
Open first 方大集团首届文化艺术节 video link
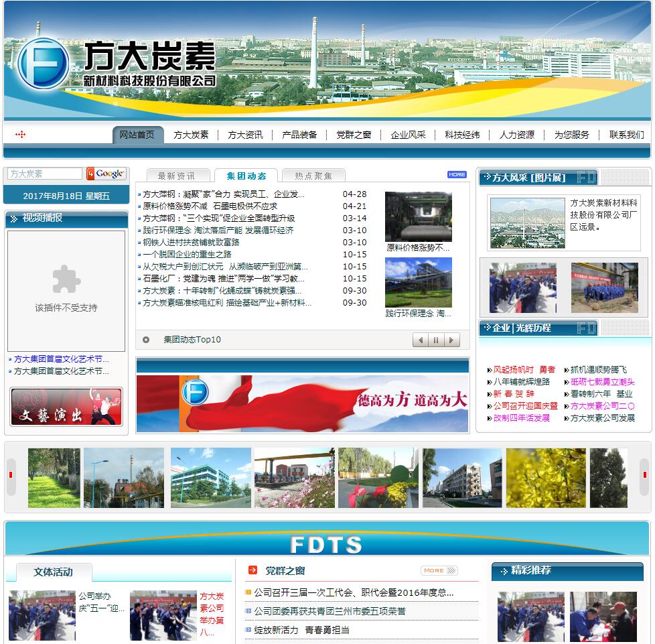(62, 359)
